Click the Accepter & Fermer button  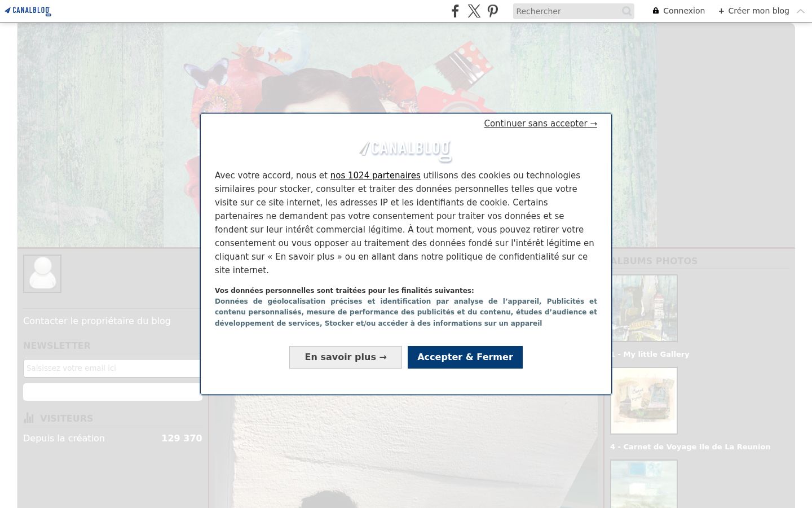[x=465, y=357]
